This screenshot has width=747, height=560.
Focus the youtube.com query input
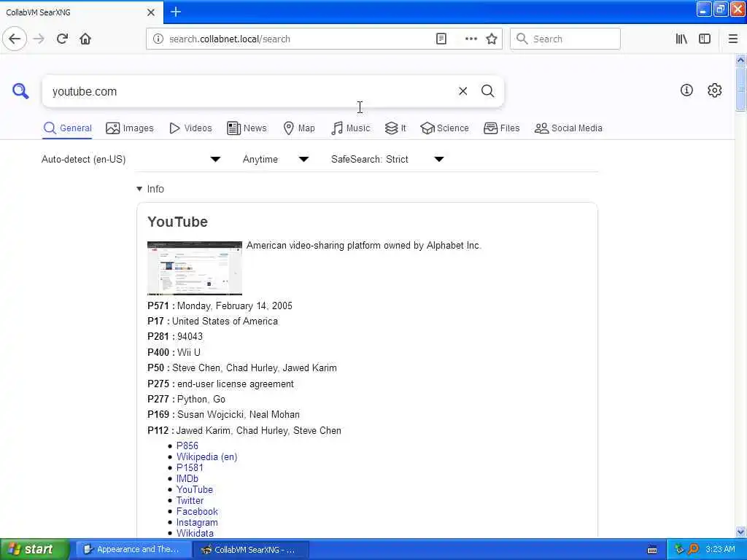pos(248,91)
